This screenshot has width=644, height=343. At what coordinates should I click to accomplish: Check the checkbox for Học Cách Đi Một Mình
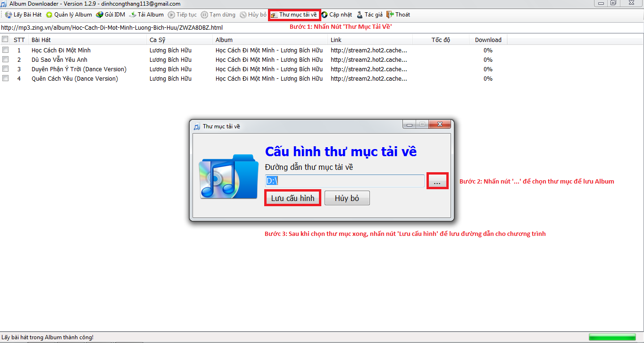(5, 50)
